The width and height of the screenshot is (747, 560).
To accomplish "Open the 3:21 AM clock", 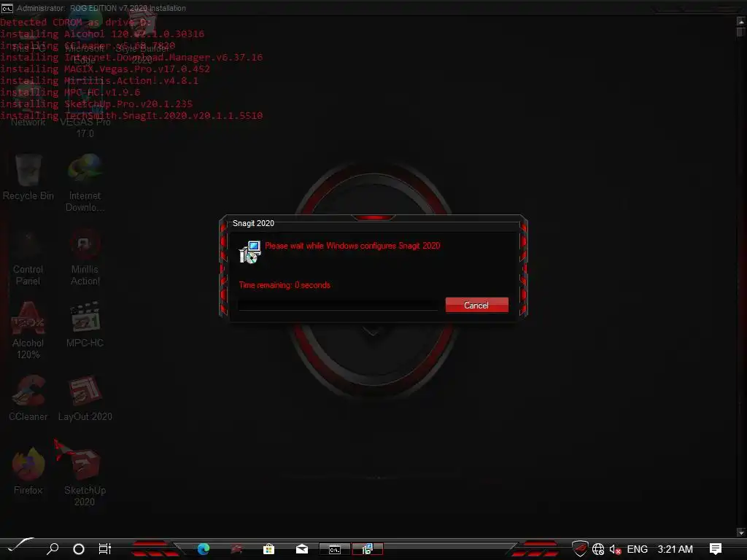I will pyautogui.click(x=675, y=549).
